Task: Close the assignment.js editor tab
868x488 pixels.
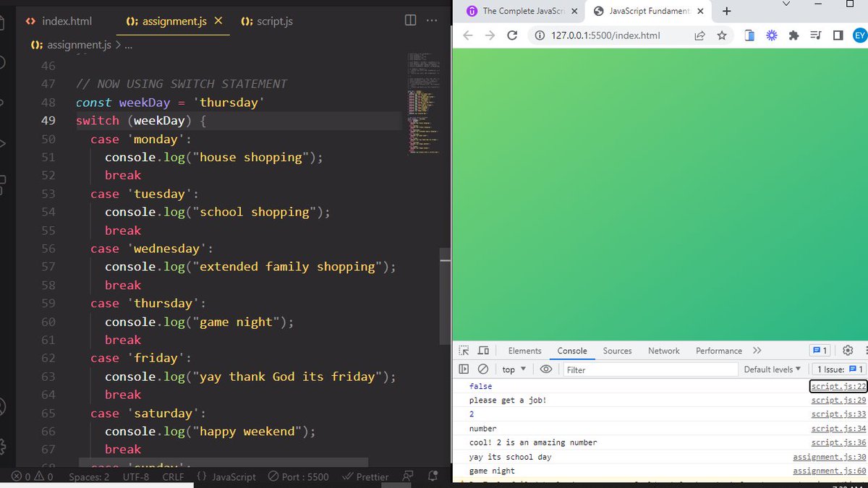Action: click(x=218, y=21)
